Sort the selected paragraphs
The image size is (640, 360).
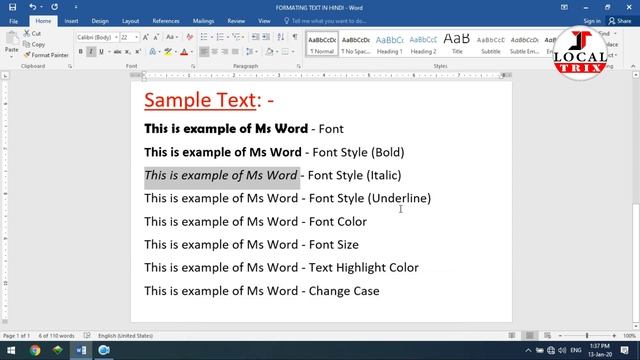tap(280, 37)
